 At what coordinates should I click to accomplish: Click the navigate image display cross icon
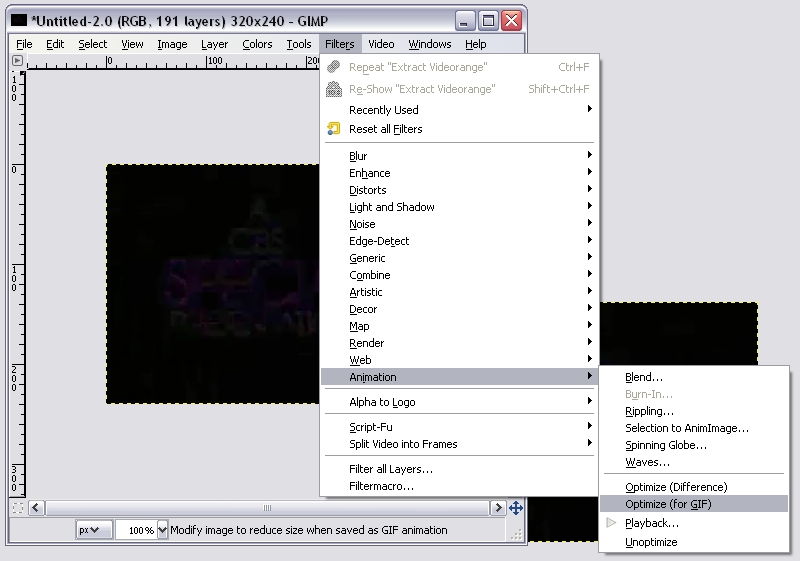click(516, 508)
